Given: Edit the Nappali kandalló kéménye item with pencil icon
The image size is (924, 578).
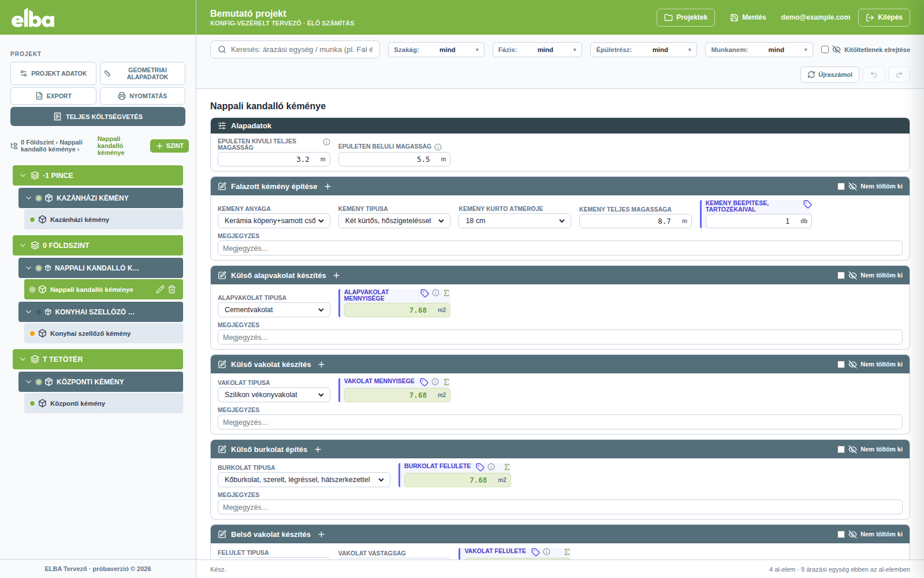Looking at the screenshot, I should coord(160,290).
